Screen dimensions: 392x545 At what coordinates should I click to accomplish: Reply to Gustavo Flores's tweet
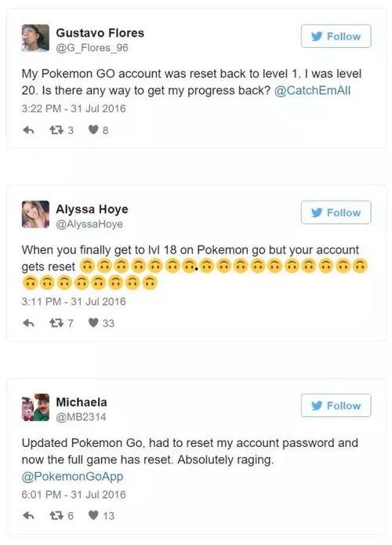[28, 130]
